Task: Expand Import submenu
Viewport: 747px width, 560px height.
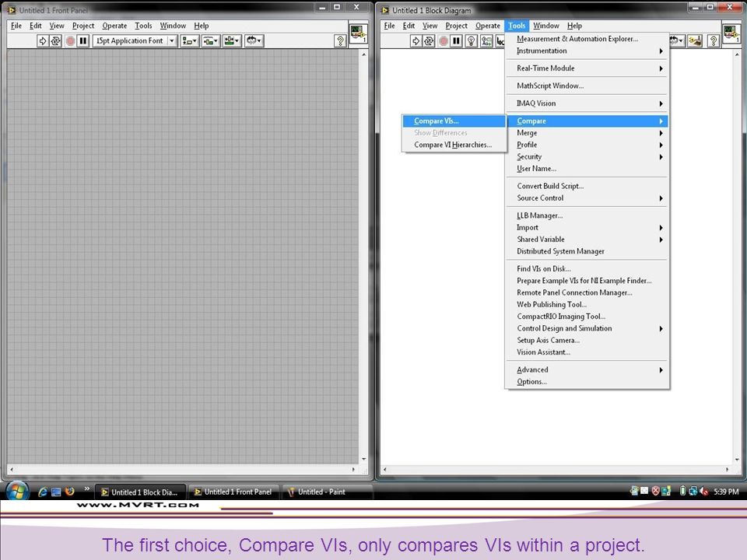Action: [587, 228]
